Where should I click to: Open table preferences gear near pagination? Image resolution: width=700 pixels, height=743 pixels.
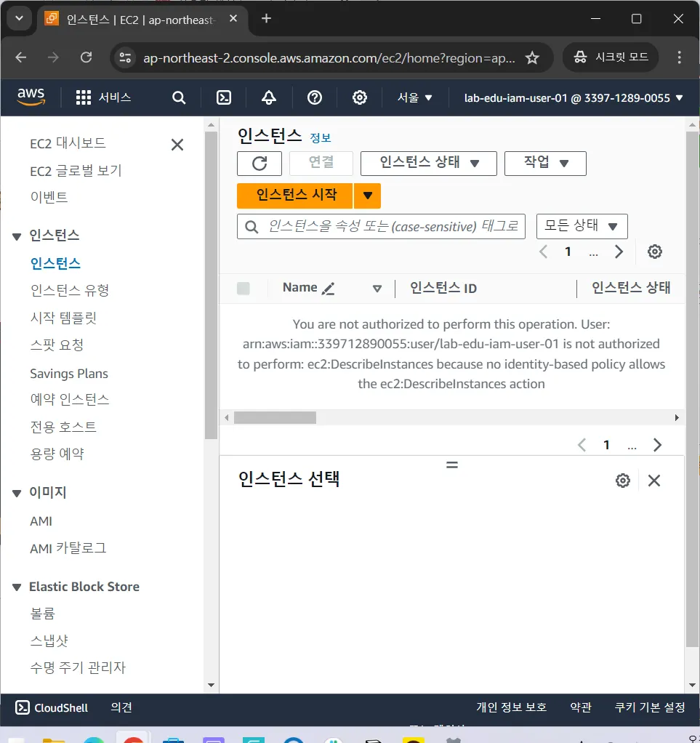pos(654,252)
